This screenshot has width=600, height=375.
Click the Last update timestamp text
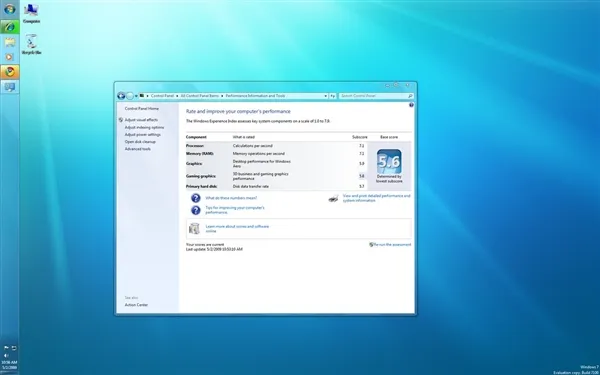(x=214, y=249)
